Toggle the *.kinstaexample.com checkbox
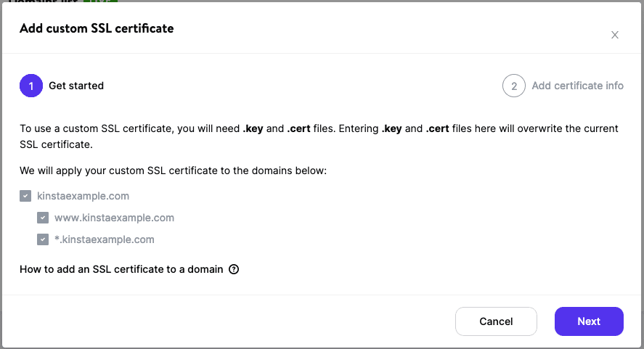644x349 pixels. coord(43,239)
